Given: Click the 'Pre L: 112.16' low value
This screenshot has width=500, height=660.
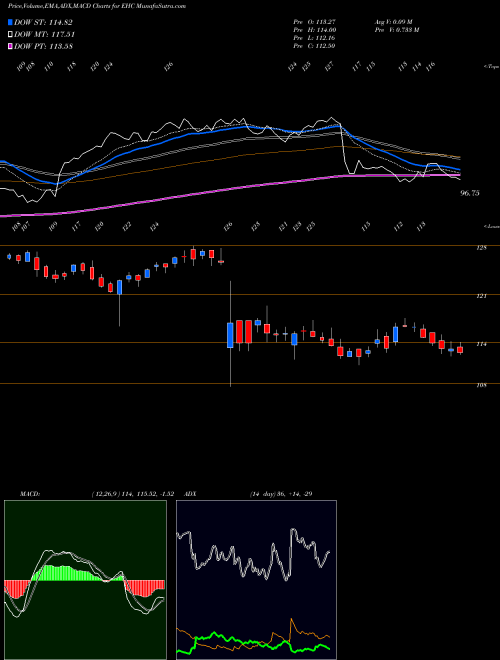Looking at the screenshot, I should click(314, 38).
